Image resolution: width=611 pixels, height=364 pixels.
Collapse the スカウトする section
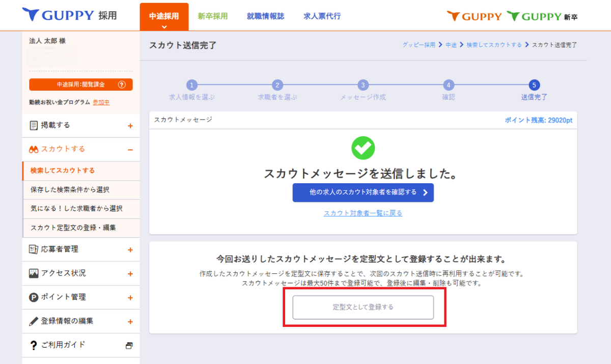tap(130, 150)
